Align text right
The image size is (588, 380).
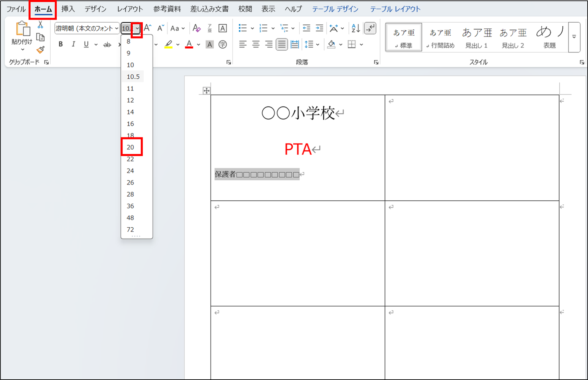pos(269,44)
